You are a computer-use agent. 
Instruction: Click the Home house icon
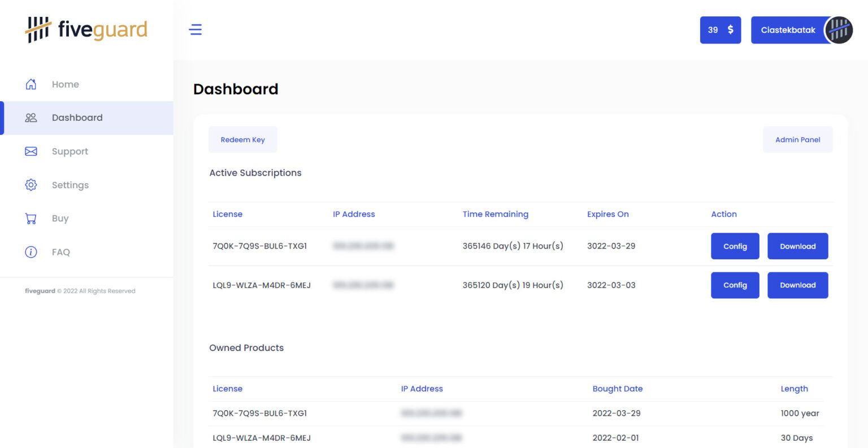pyautogui.click(x=31, y=84)
